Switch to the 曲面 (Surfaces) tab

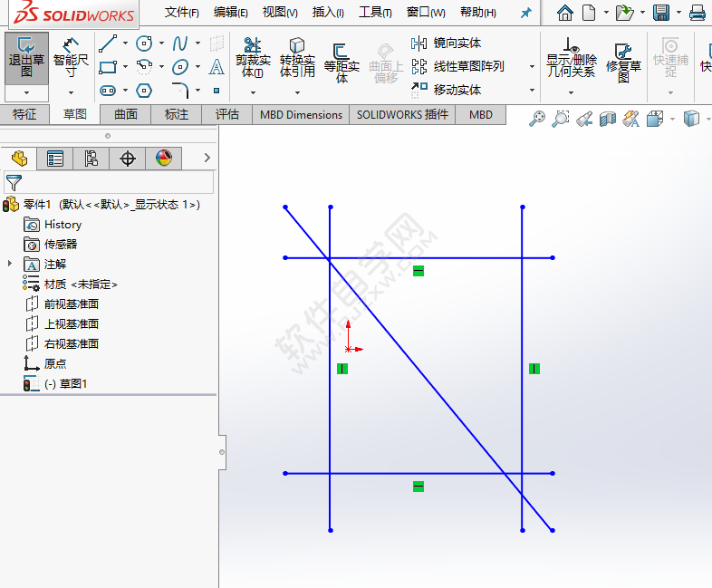point(126,114)
